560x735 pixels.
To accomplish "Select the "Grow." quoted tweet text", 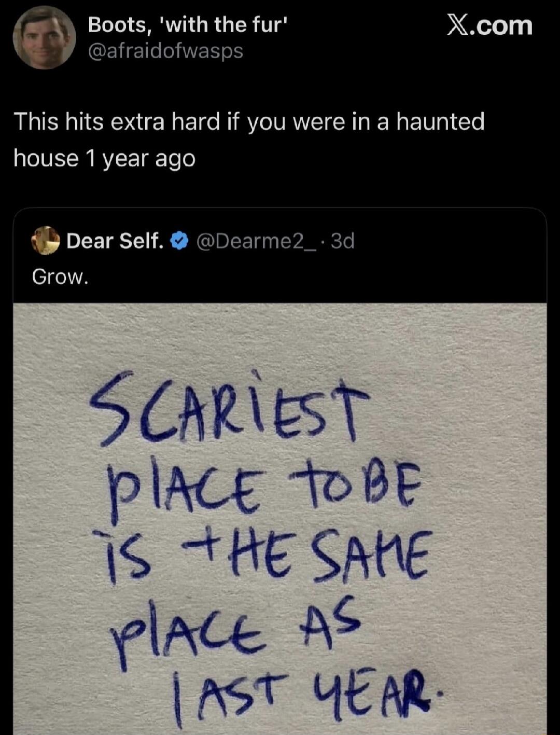I will pyautogui.click(x=60, y=277).
